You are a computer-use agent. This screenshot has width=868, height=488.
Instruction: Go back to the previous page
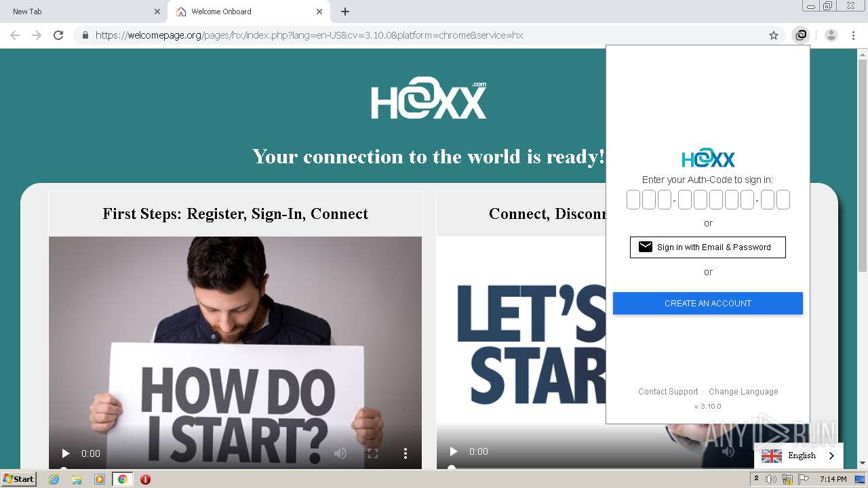(15, 35)
